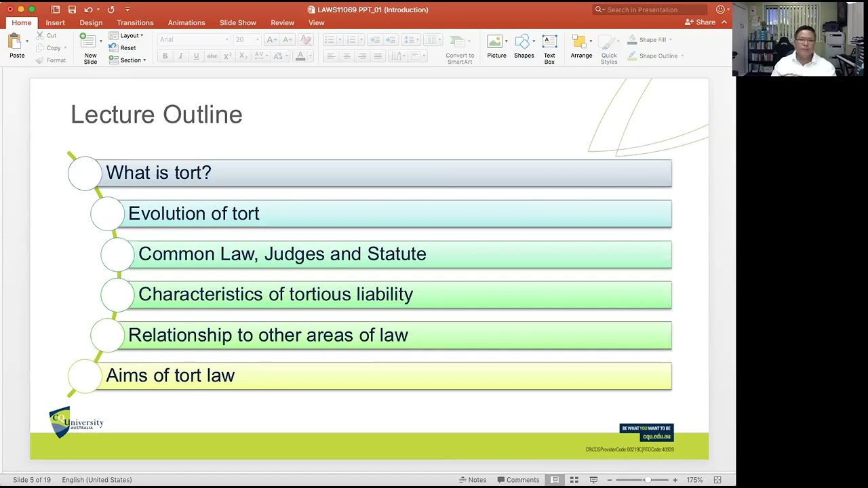Switch to Slide Sorter view icon
868x488 pixels.
(574, 480)
